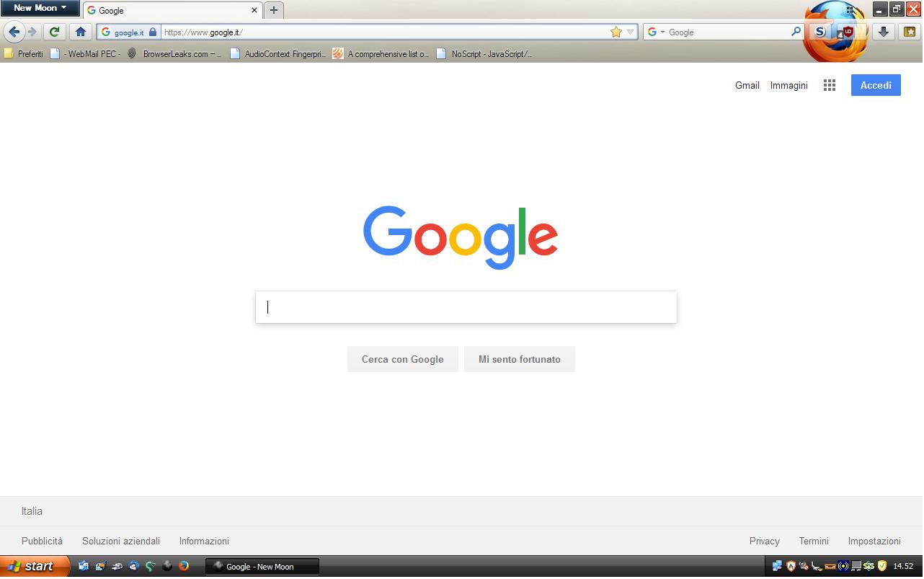Screen dimensions: 924x579
Task: Focus the Google search input box
Action: pyautogui.click(x=466, y=307)
